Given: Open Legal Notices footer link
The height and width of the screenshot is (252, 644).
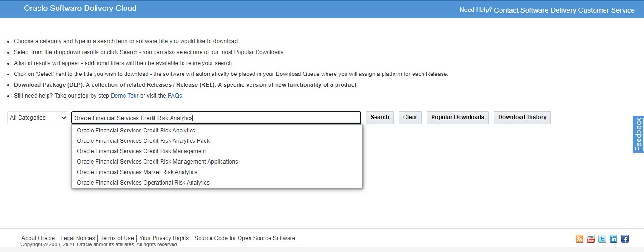Looking at the screenshot, I should tap(77, 238).
